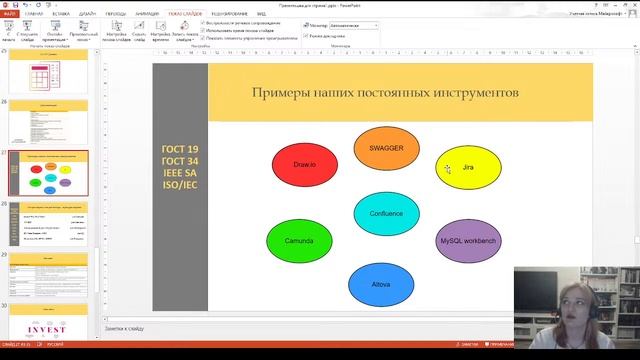Switch to the Transitions tab

point(116,13)
